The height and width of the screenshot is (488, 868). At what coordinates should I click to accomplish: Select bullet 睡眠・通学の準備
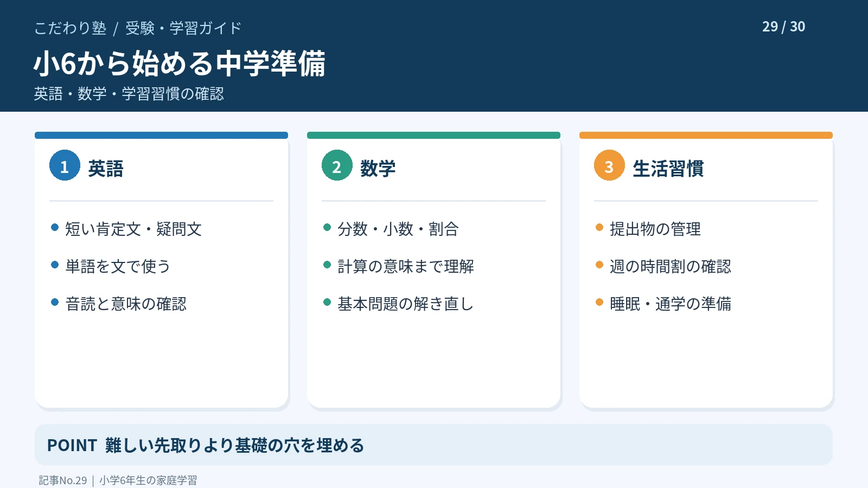[671, 304]
